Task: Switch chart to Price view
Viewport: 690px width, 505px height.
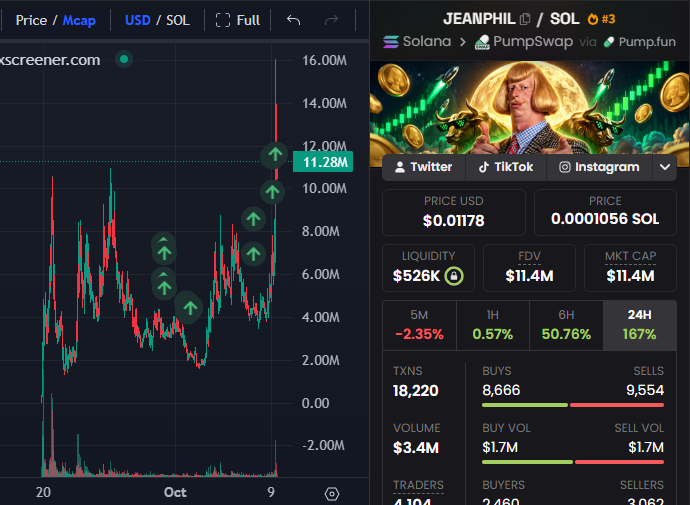Action: coord(31,20)
